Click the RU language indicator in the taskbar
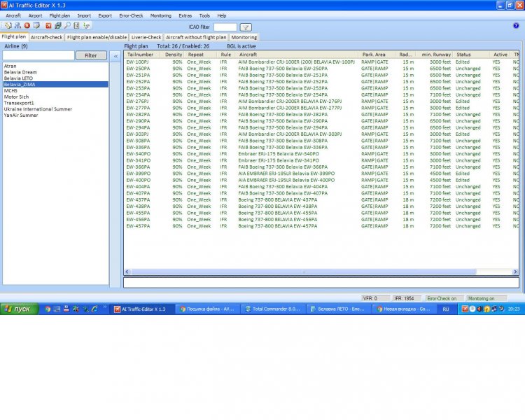The width and height of the screenshot is (525, 420). (446, 309)
